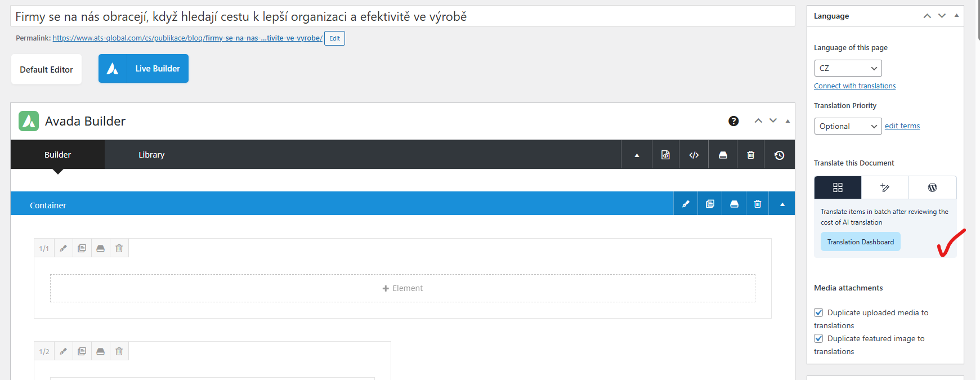Save the 1/2 column to library
This screenshot has width=980, height=380.
point(100,351)
